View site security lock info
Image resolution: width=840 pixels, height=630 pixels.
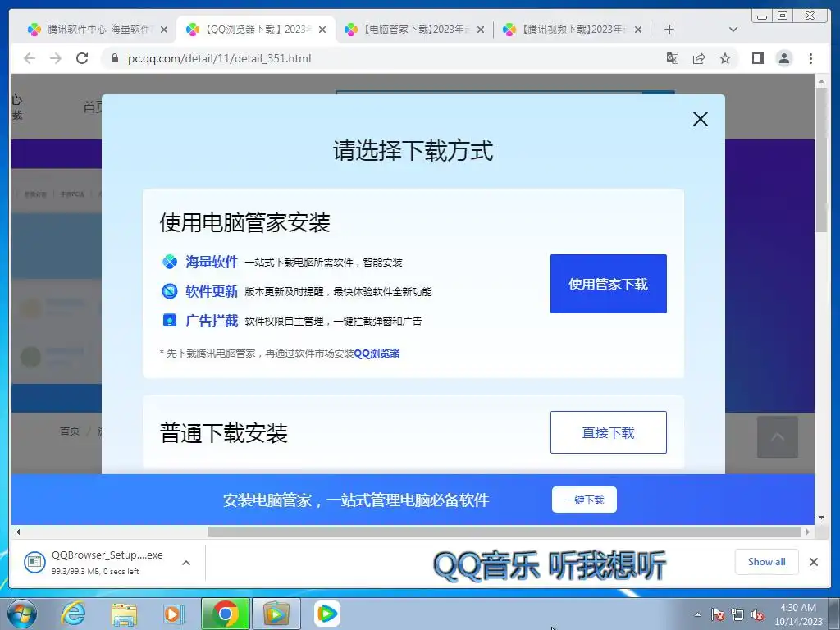click(x=114, y=58)
